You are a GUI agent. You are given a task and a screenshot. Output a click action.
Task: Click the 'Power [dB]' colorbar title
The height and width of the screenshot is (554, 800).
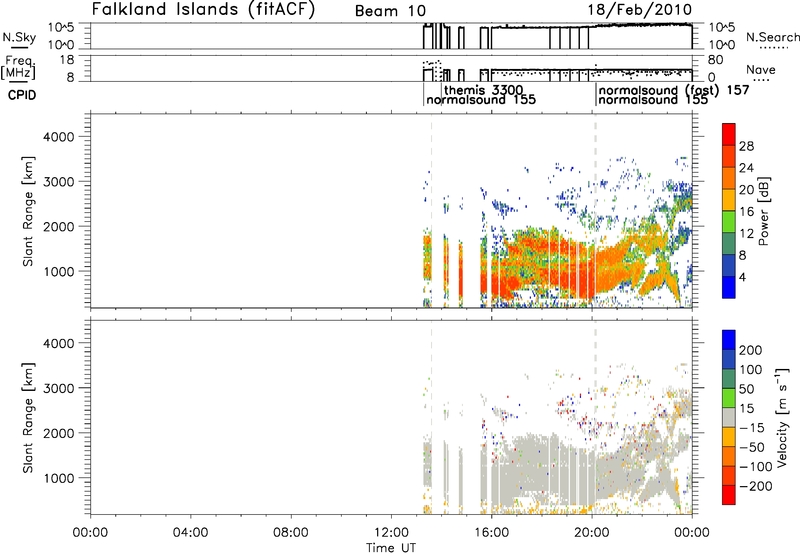click(x=763, y=211)
